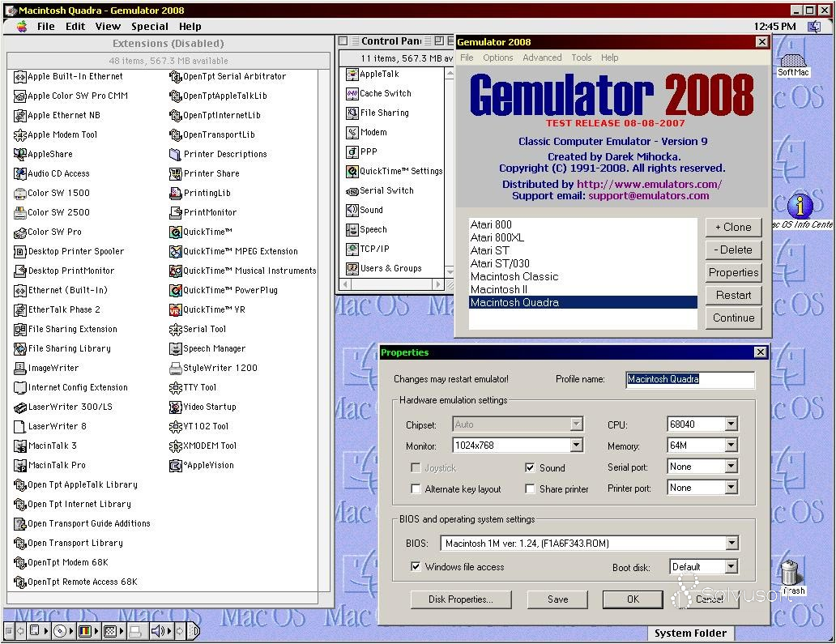Select the AppleShare extension icon

[x=19, y=155]
